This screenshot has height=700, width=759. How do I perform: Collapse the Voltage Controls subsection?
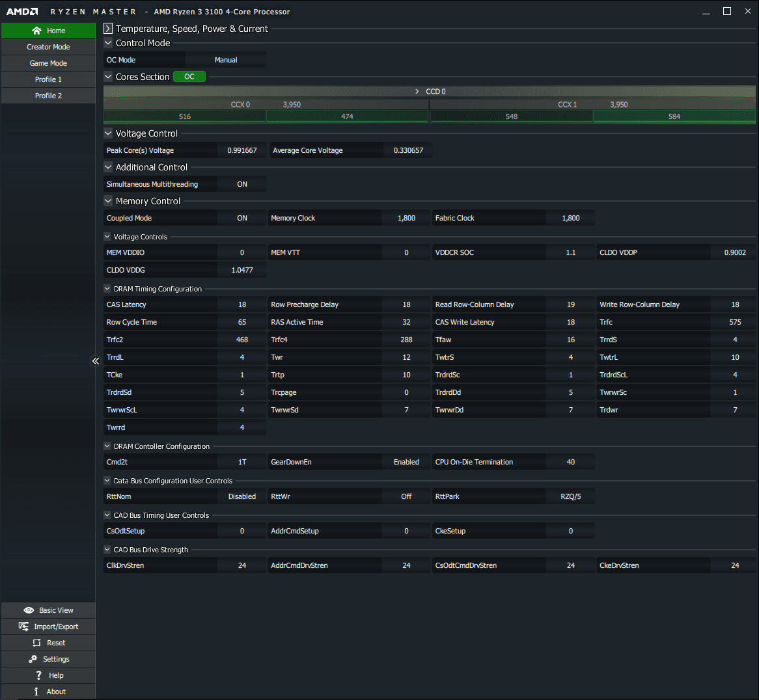coord(107,237)
